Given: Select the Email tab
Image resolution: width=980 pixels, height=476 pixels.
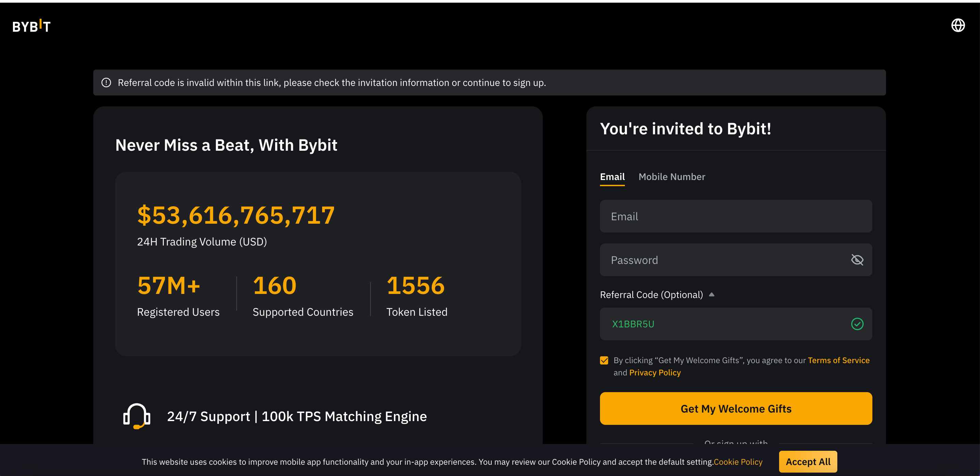Looking at the screenshot, I should 612,177.
